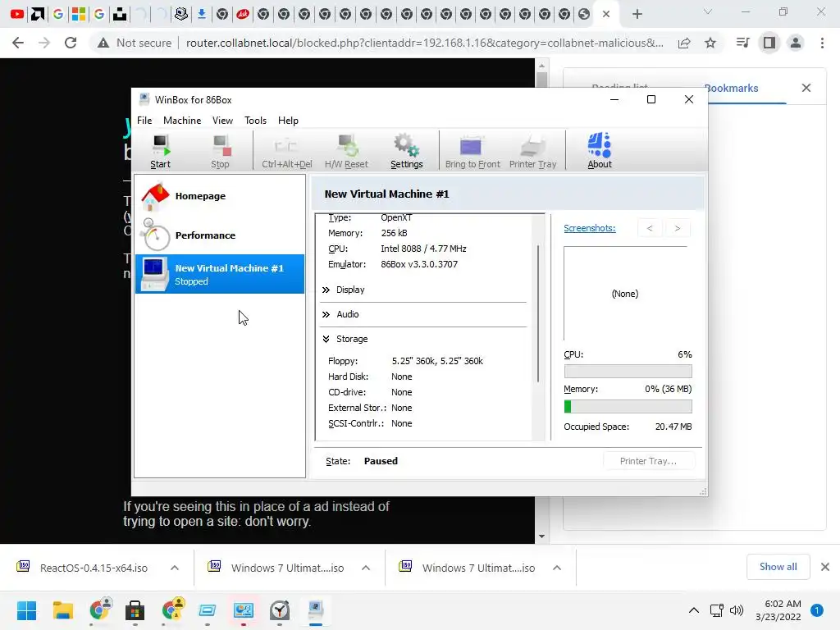Click the Screenshots link
840x630 pixels.
(x=589, y=228)
